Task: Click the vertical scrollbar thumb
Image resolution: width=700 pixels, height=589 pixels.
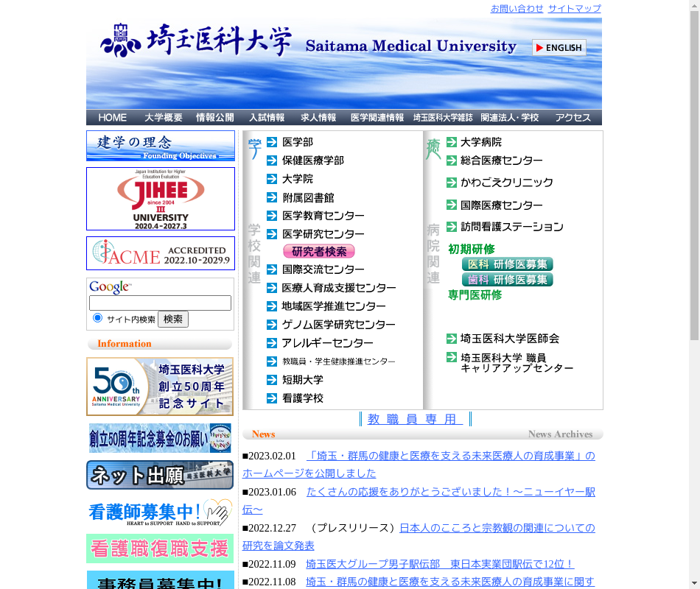Action: click(x=694, y=176)
